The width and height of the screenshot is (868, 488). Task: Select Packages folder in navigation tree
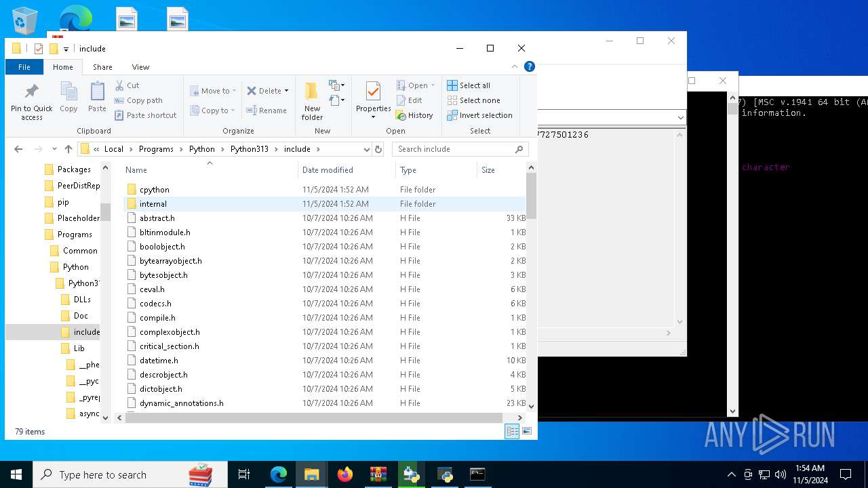click(x=73, y=169)
